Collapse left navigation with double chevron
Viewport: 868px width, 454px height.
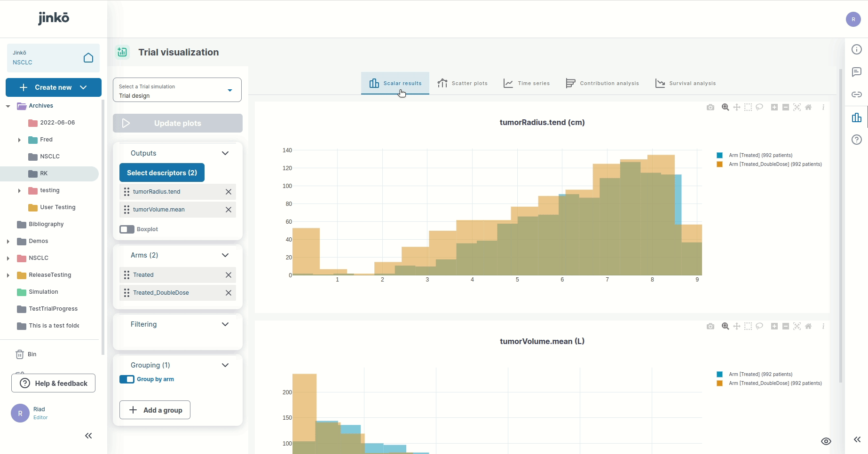[x=88, y=436]
